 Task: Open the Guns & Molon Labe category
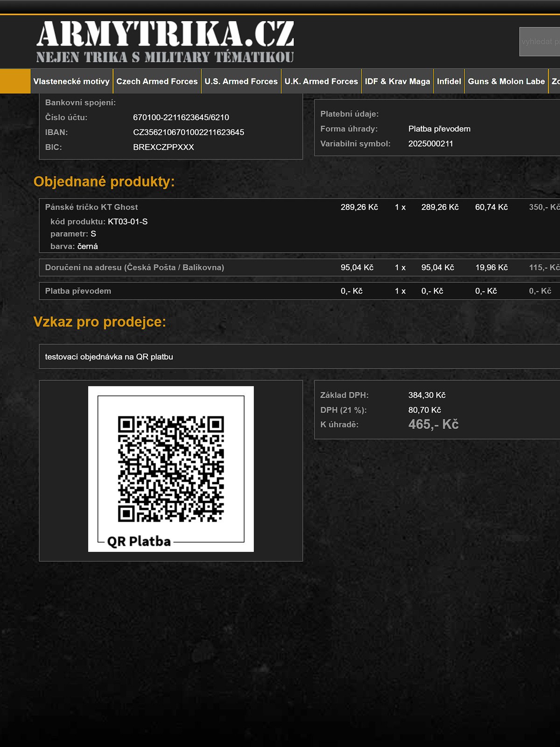coord(506,81)
